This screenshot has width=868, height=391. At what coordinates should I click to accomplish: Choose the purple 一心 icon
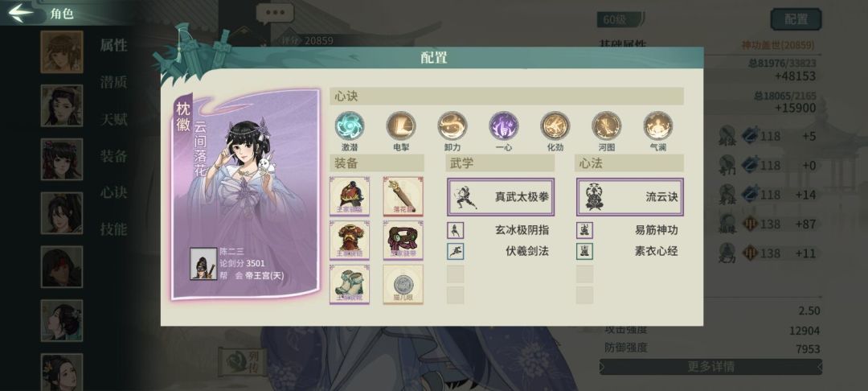(x=504, y=126)
